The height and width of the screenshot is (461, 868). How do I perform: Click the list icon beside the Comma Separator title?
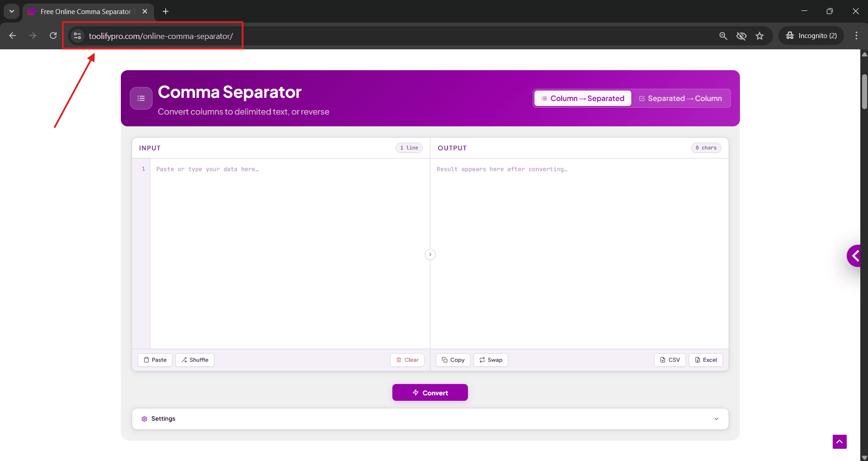[141, 98]
